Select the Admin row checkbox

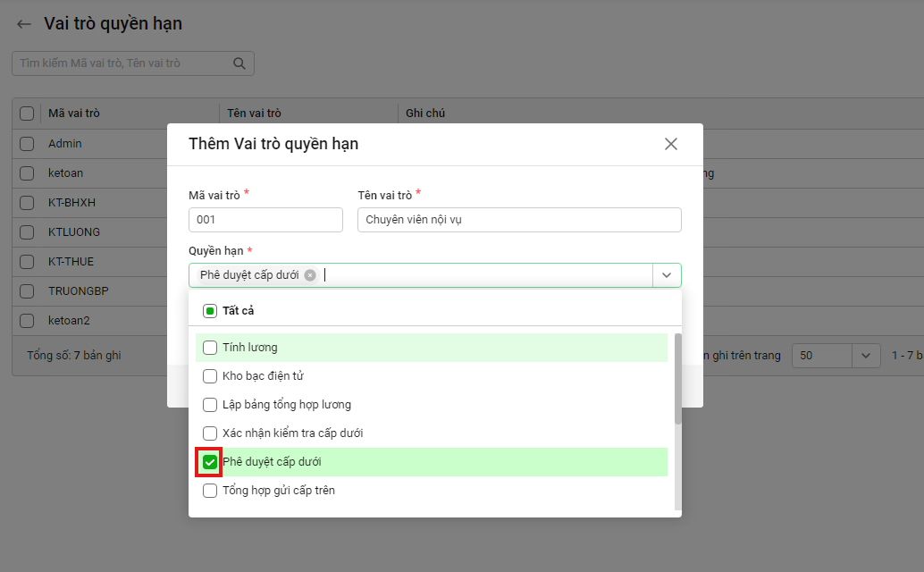[27, 144]
